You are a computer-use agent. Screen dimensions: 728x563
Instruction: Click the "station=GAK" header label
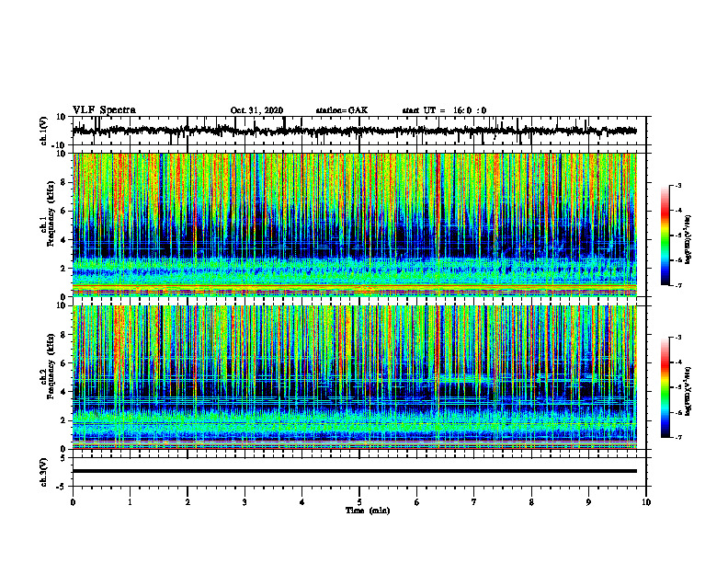(342, 110)
